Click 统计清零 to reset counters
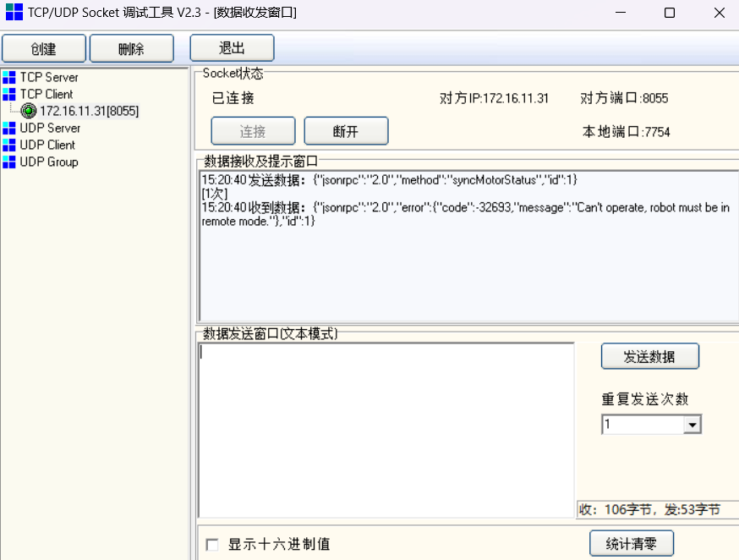 click(x=631, y=543)
